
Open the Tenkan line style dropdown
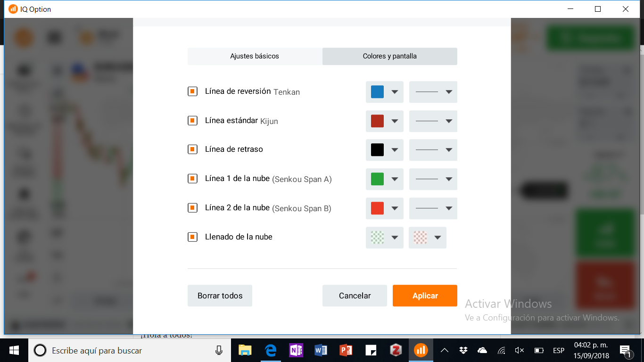point(433,92)
